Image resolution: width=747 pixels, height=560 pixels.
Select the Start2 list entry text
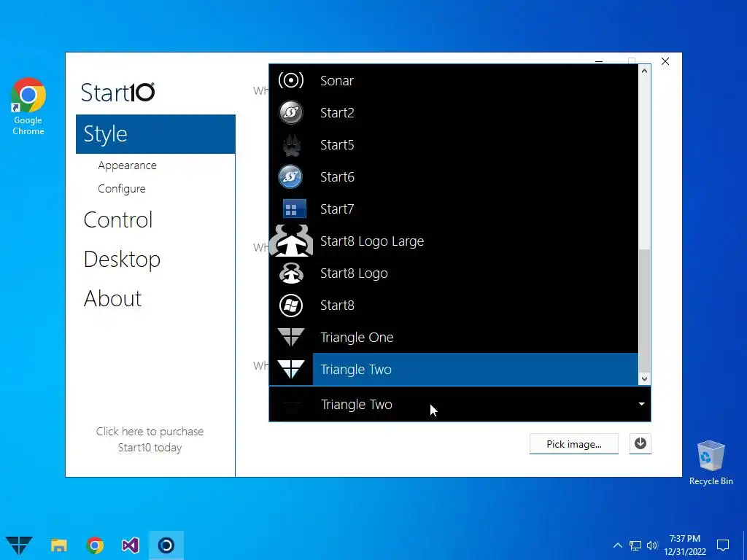[x=337, y=113]
